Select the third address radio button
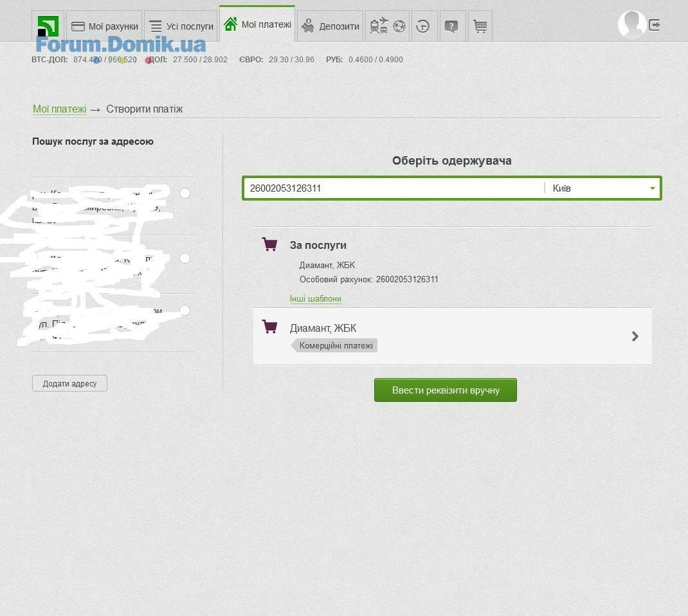688x616 pixels. click(185, 311)
